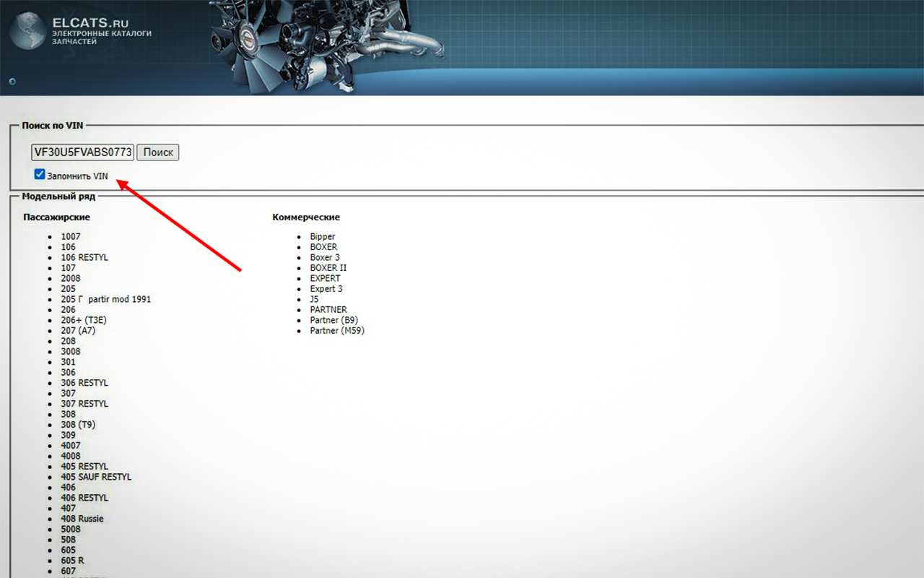Viewport: 924px width, 578px height.
Task: Choose the 408 Russie model
Action: pos(82,519)
